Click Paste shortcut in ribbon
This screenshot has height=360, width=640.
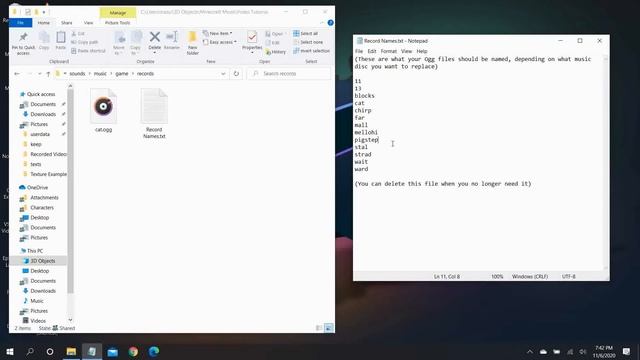88,51
